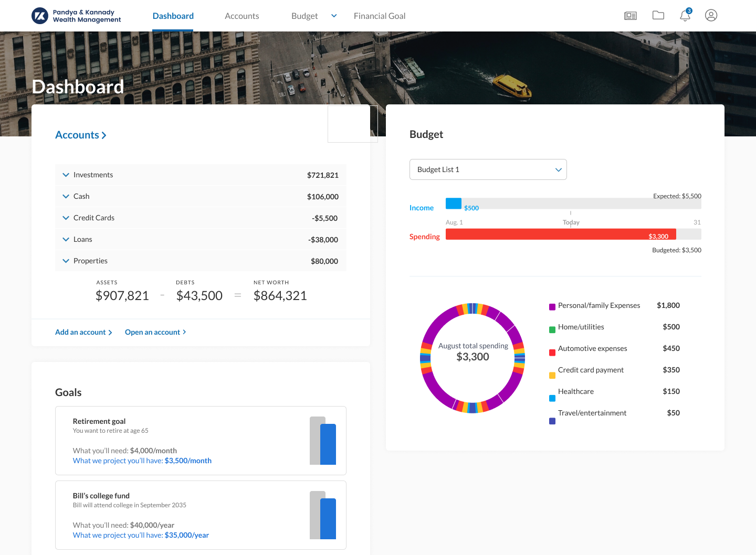
Task: Click the red Spending progress bar
Action: (561, 234)
